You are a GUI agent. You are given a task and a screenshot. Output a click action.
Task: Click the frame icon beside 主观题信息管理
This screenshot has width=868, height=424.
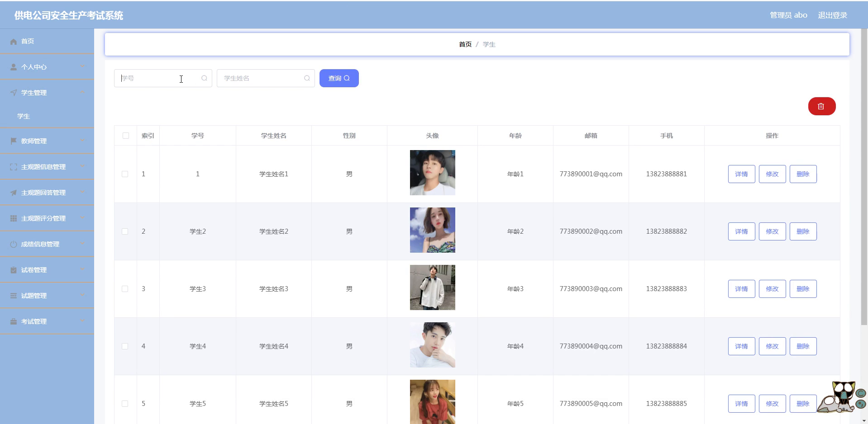(x=14, y=167)
